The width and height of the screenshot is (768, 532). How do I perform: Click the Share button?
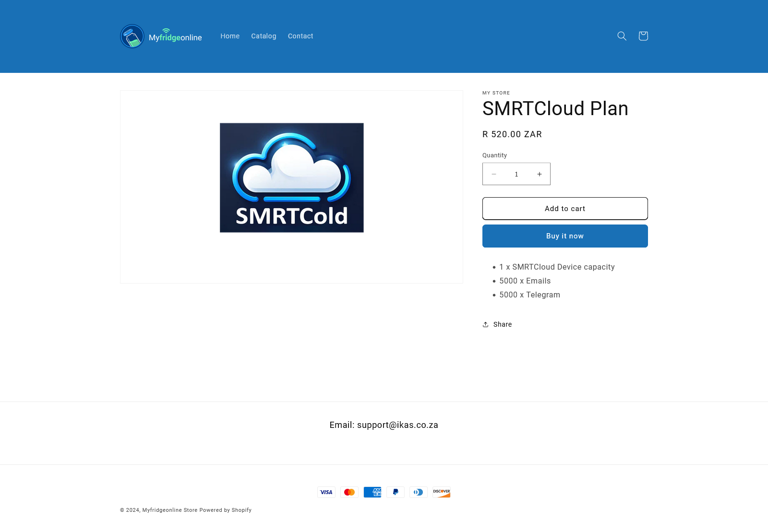click(497, 324)
